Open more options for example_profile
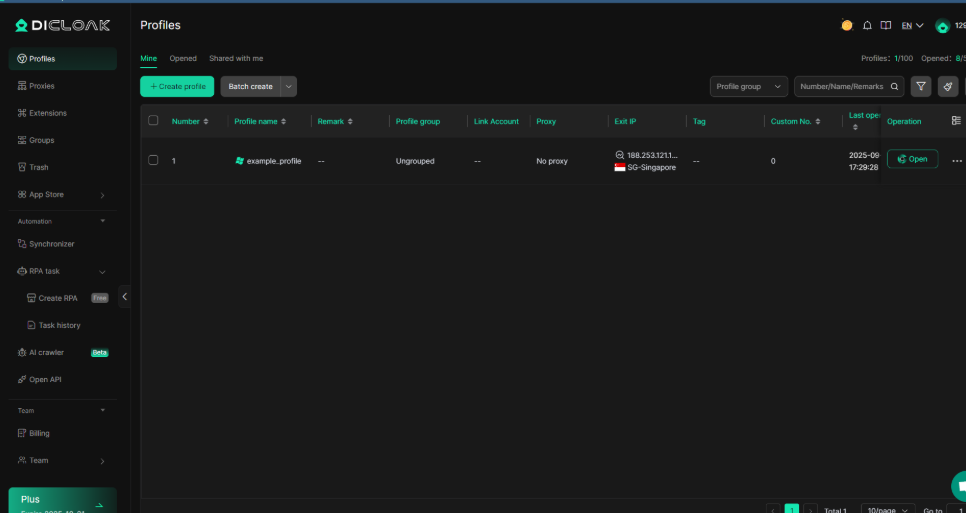Screen dimensions: 966x513 957,161
